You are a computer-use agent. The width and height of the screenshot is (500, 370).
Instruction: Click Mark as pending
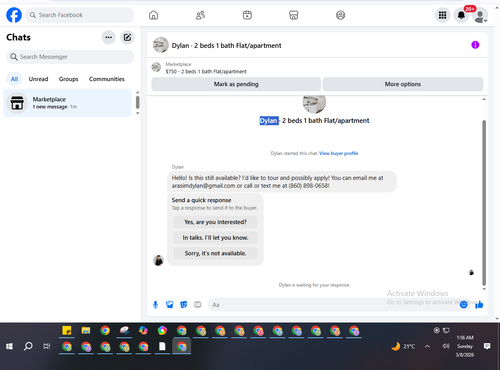click(236, 84)
